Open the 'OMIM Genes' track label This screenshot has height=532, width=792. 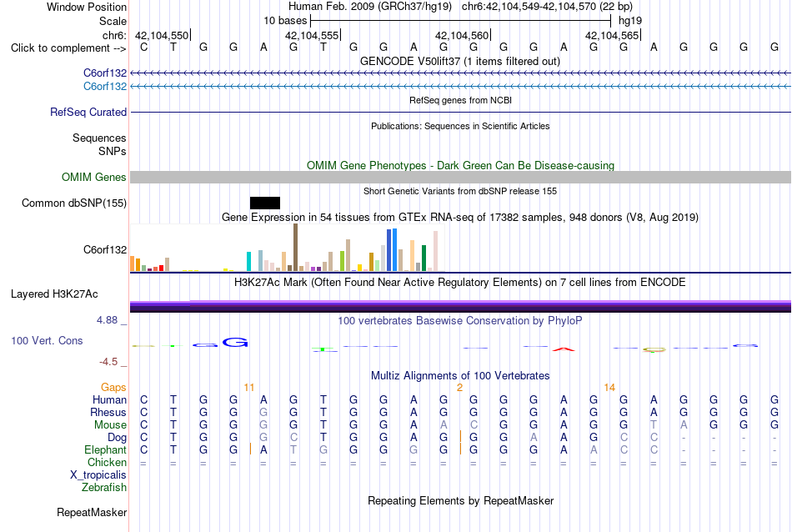[94, 178]
